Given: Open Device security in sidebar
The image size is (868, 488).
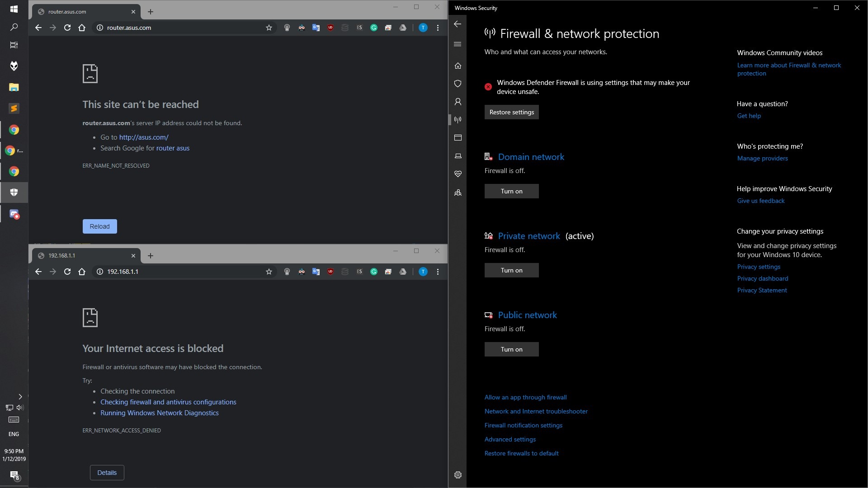Looking at the screenshot, I should coord(458,156).
